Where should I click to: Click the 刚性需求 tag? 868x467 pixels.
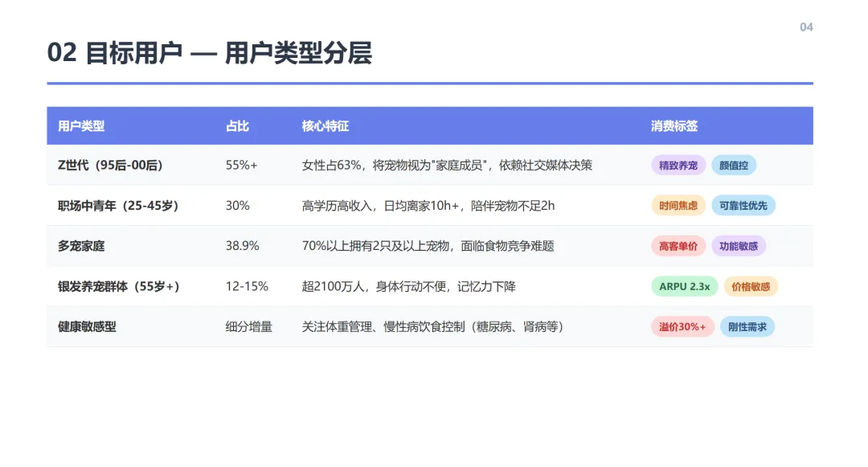tap(747, 327)
